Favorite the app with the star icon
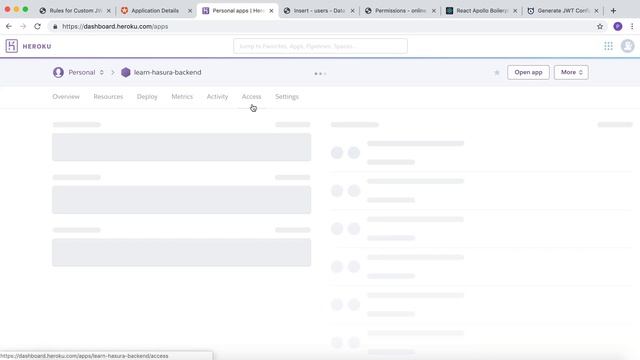Viewport: 640px width, 360px height. pos(497,73)
